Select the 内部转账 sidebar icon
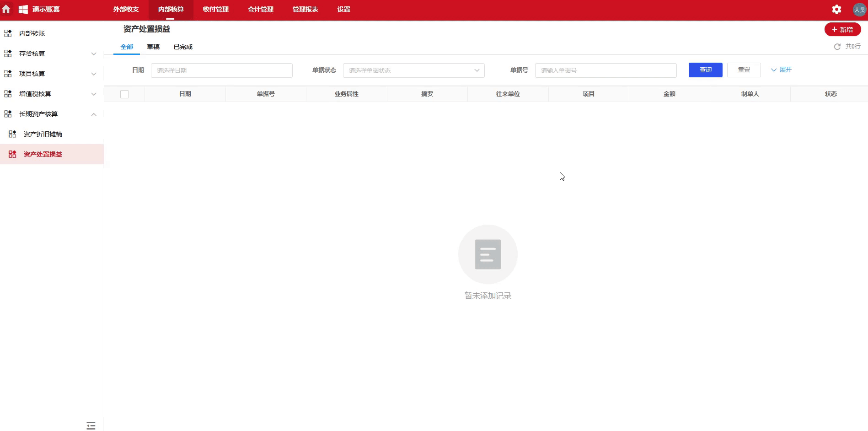 7,33
